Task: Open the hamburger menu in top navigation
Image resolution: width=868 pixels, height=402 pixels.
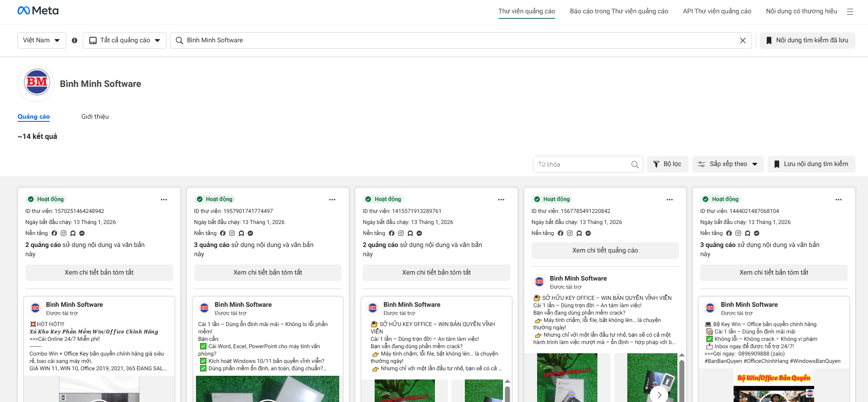Action: 850,11
